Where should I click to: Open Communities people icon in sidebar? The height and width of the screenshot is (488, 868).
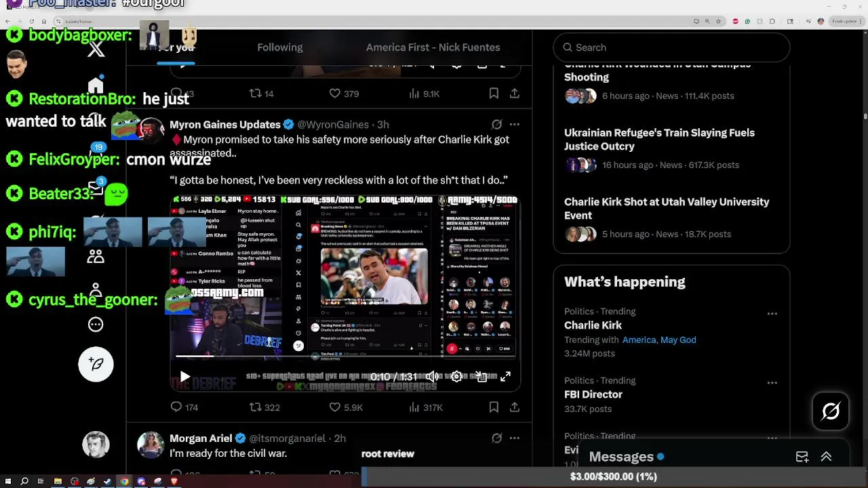(x=96, y=256)
